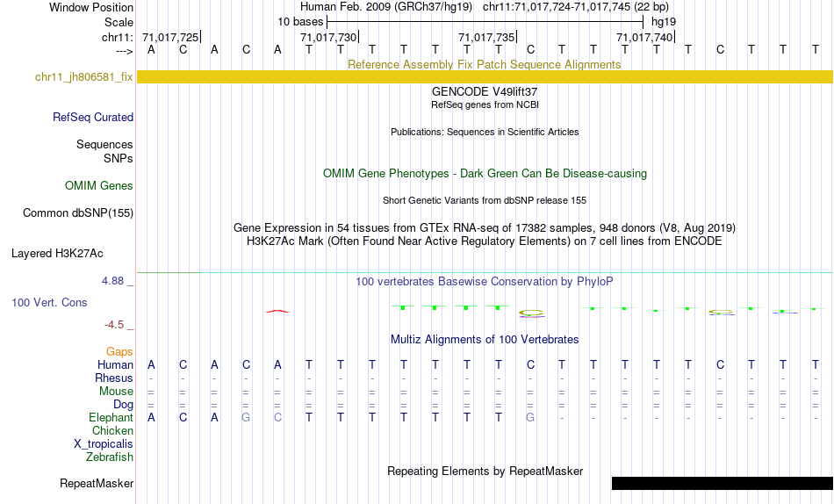
Task: Click the black RepeatMasker element bar
Action: 723,483
